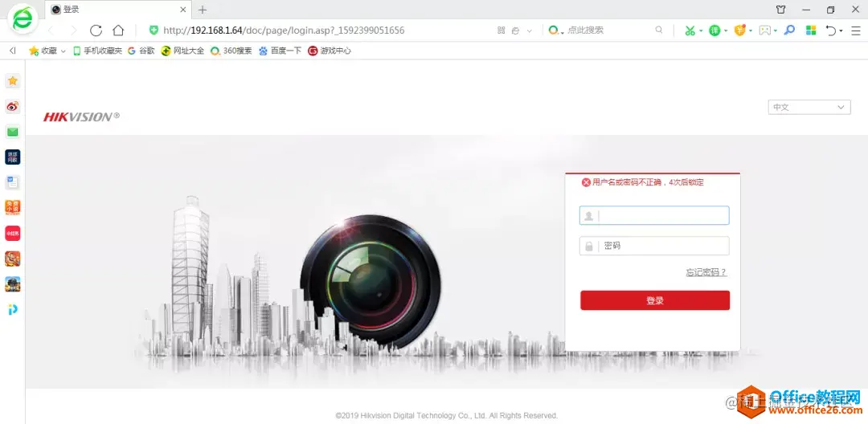
Task: Click the IE compatibility mode icon
Action: click(515, 31)
